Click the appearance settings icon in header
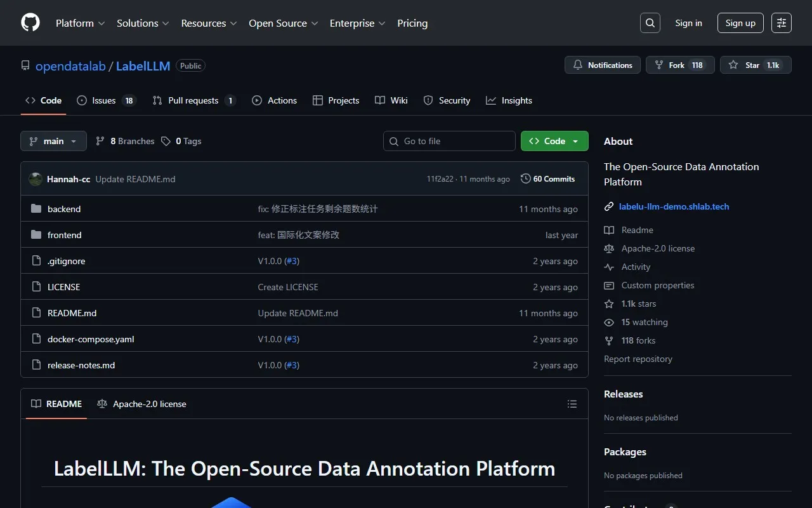Image resolution: width=812 pixels, height=508 pixels. point(782,23)
